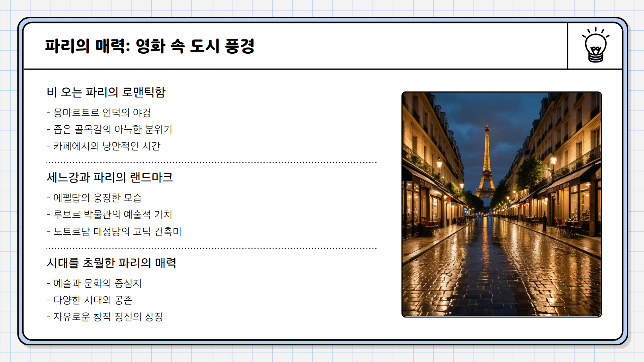Click bullet '에펠탑의 웅장한 모습'
This screenshot has width=644, height=362.
(x=96, y=197)
